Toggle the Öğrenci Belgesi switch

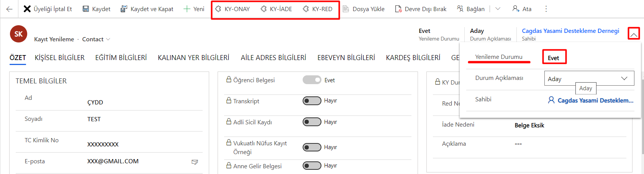(x=312, y=80)
